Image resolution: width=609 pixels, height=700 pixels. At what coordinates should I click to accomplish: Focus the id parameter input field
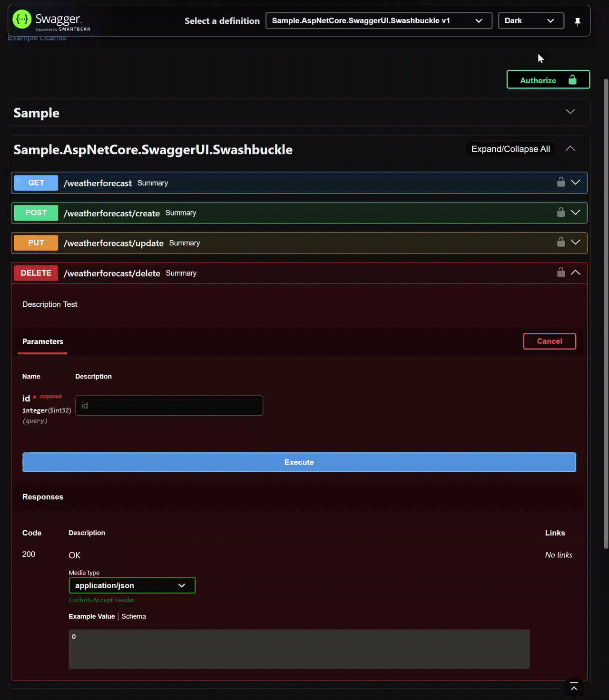169,406
